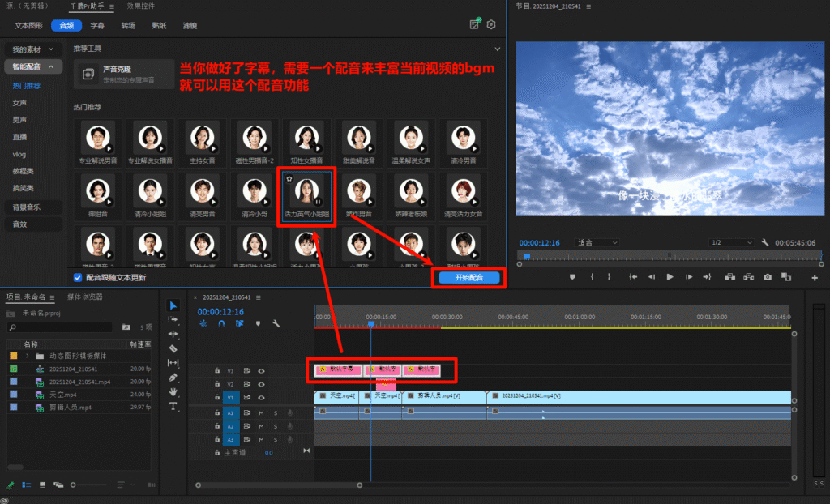Select the Hand tool
The image size is (830, 504).
click(x=173, y=392)
